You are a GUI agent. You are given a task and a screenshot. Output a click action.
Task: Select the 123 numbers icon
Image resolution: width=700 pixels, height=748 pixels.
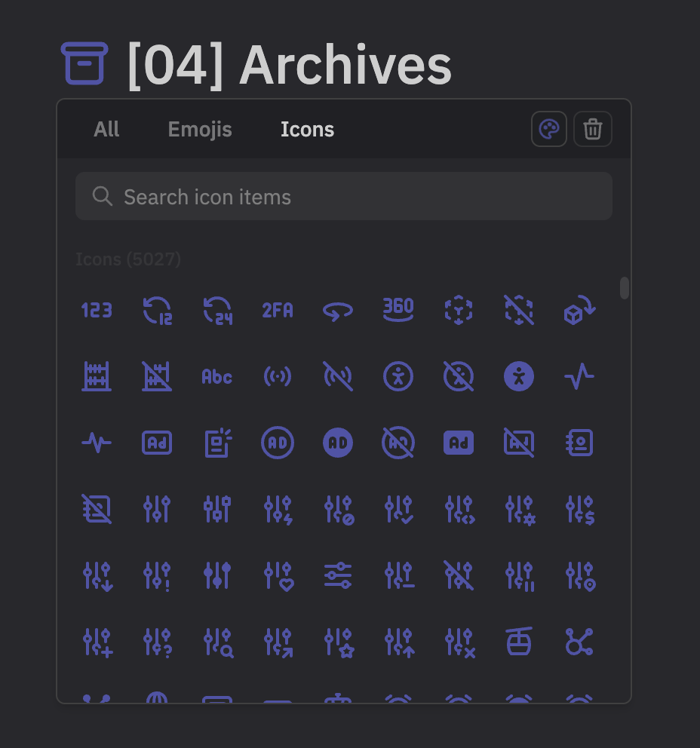point(97,309)
